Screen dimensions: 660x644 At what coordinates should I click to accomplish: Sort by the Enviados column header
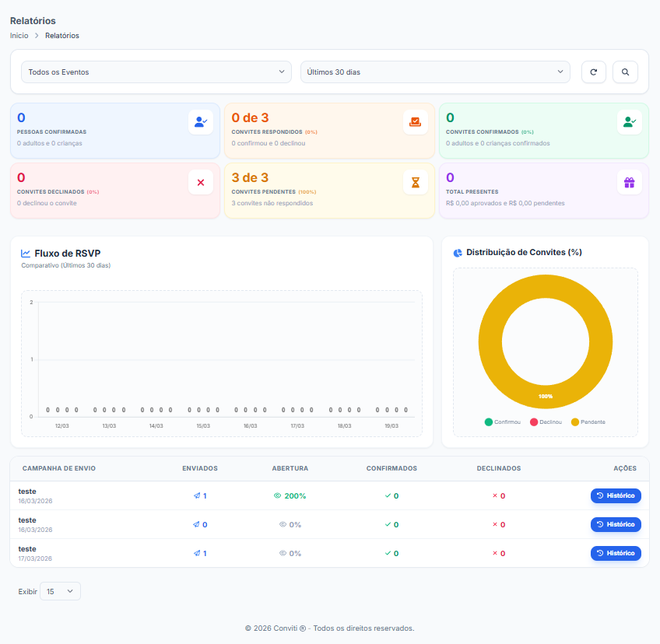(x=199, y=468)
